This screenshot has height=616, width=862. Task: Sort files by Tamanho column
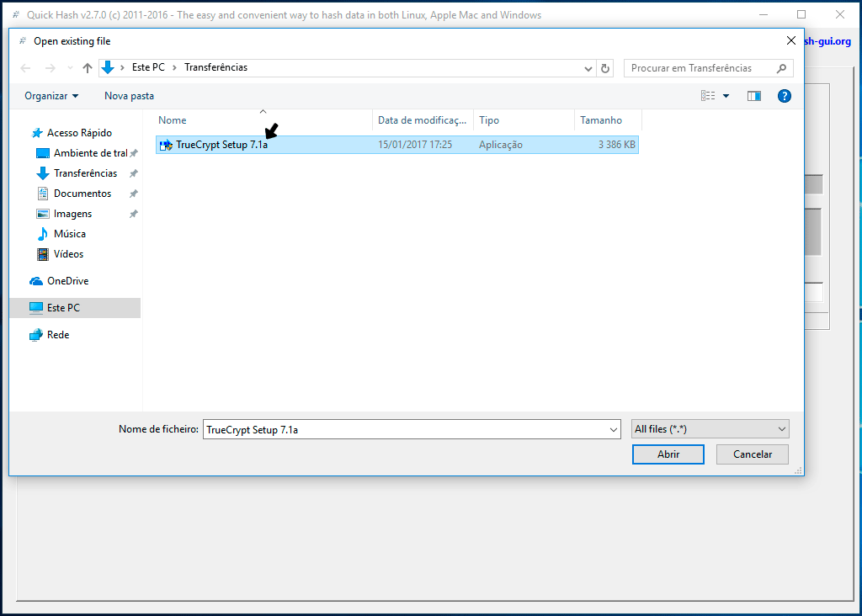coord(608,120)
